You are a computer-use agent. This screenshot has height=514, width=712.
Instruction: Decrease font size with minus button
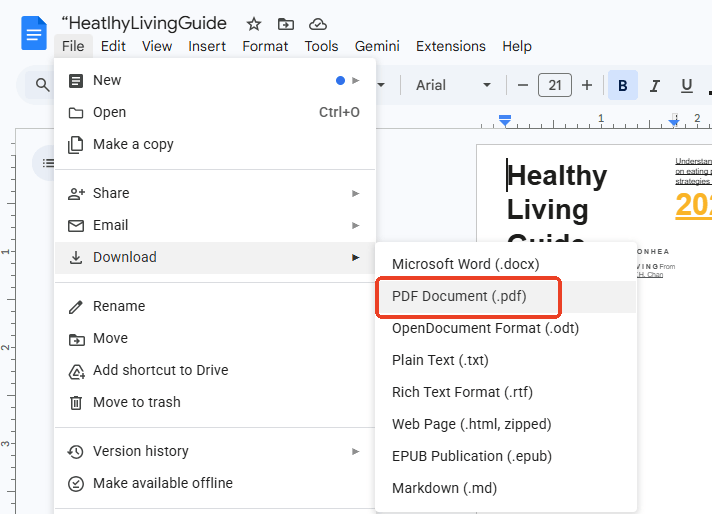pyautogui.click(x=523, y=85)
